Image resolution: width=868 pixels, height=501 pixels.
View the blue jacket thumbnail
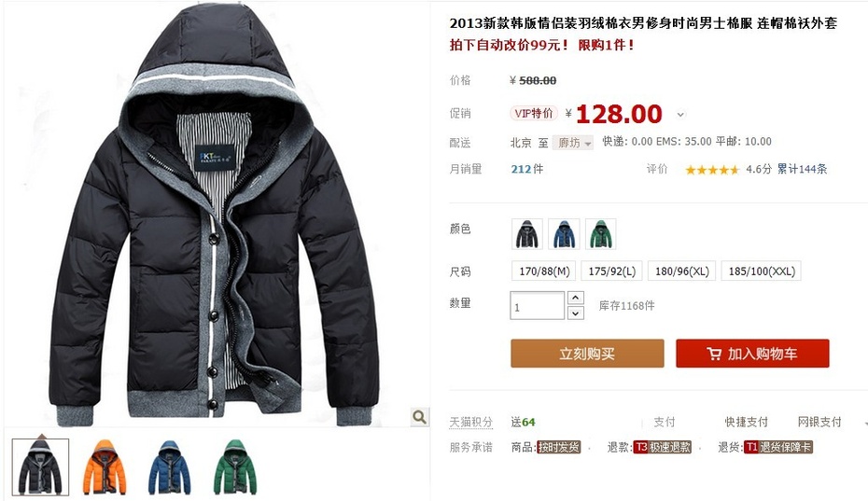[x=169, y=467]
